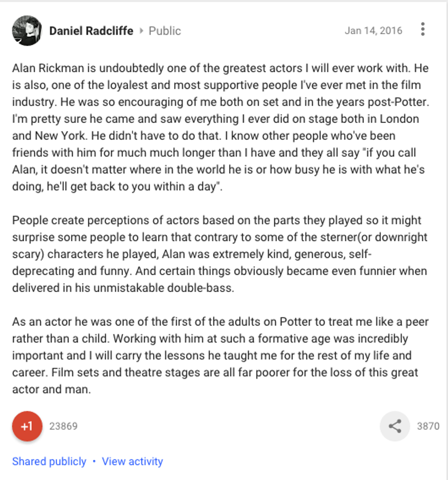
Task: Open the Daniel Radcliffe profile name link
Action: click(x=91, y=31)
